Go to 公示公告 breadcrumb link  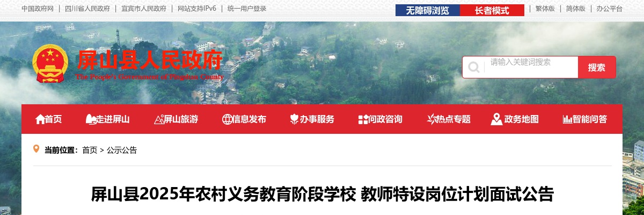click(x=122, y=150)
